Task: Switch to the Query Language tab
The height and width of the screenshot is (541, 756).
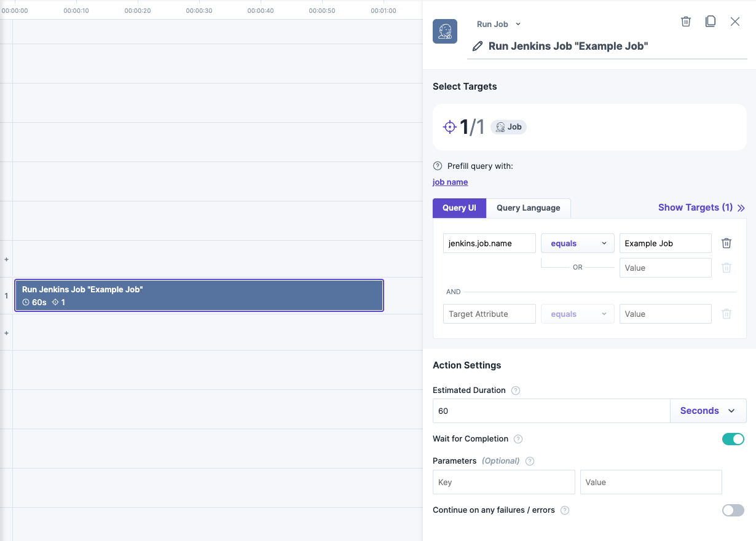Action: point(528,208)
